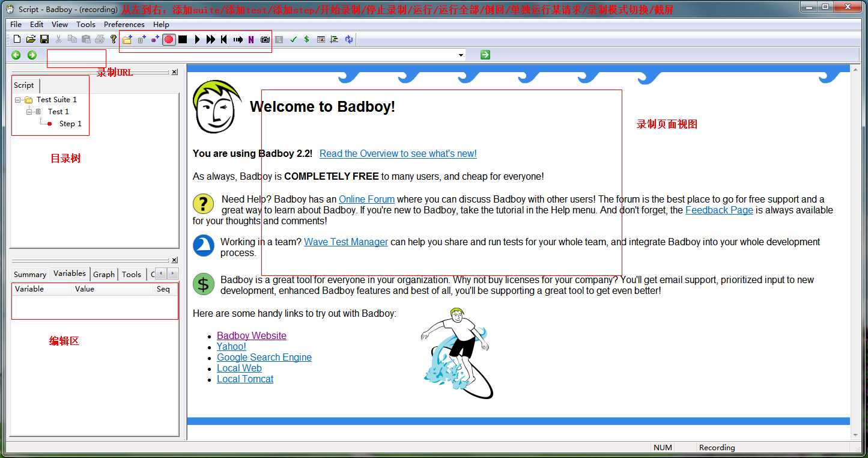This screenshot has width=868, height=458.
Task: Open the Tools menu
Action: pos(86,24)
